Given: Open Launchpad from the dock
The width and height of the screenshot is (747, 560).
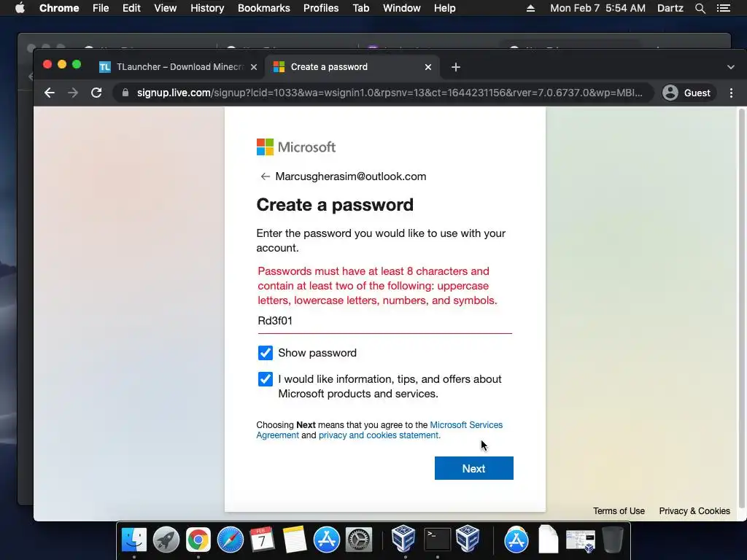Looking at the screenshot, I should point(166,540).
